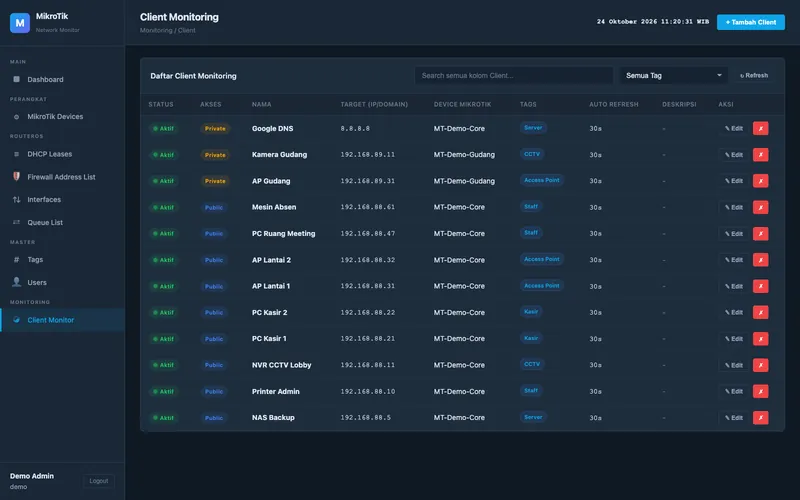Screen dimensions: 800x500
Task: Open Firewall Address List page
Action: click(62, 177)
